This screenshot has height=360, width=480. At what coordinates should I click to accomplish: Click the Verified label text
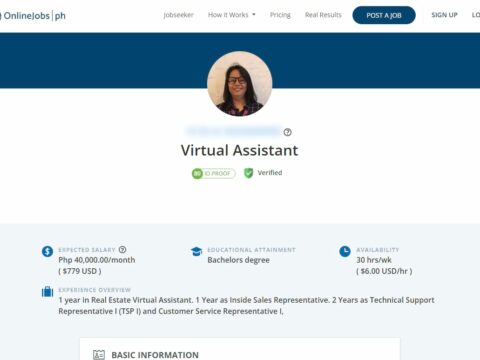click(x=270, y=173)
